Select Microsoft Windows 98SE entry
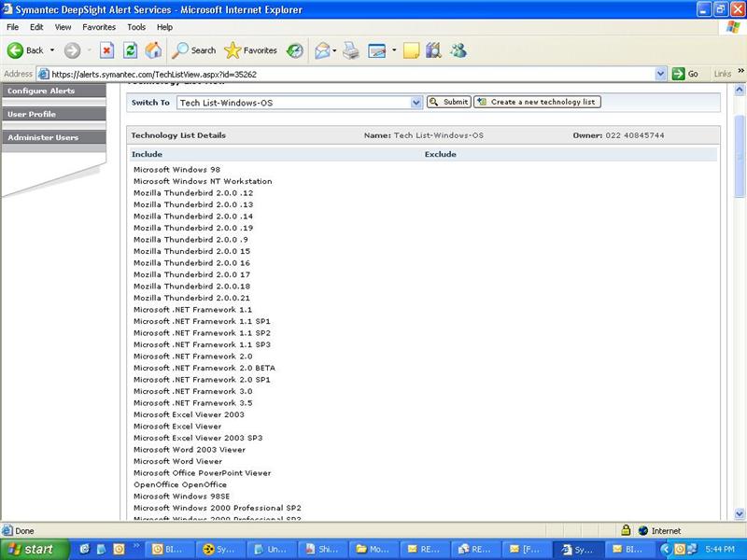747x560 pixels. tap(181, 497)
